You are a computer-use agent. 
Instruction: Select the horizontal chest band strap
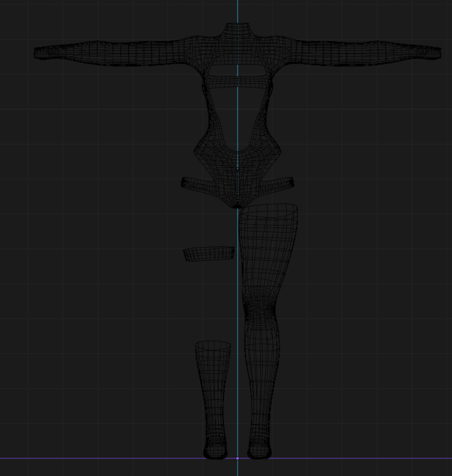coord(238,82)
